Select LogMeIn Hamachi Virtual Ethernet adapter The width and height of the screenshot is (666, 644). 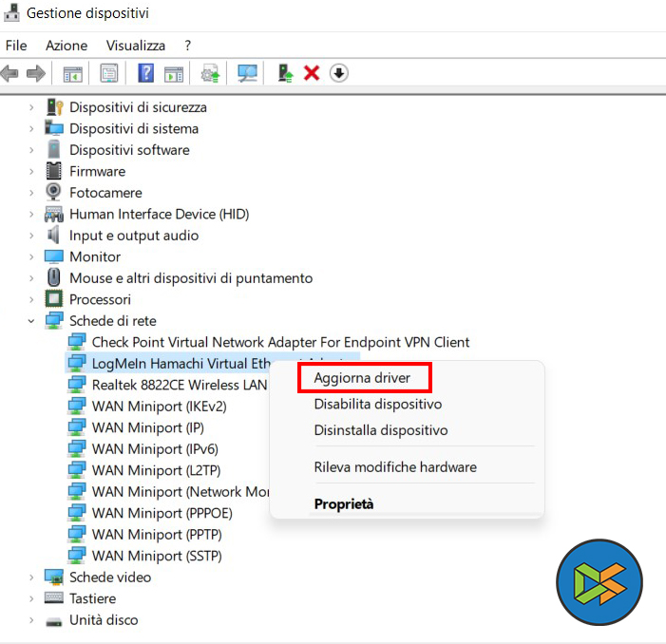click(181, 364)
